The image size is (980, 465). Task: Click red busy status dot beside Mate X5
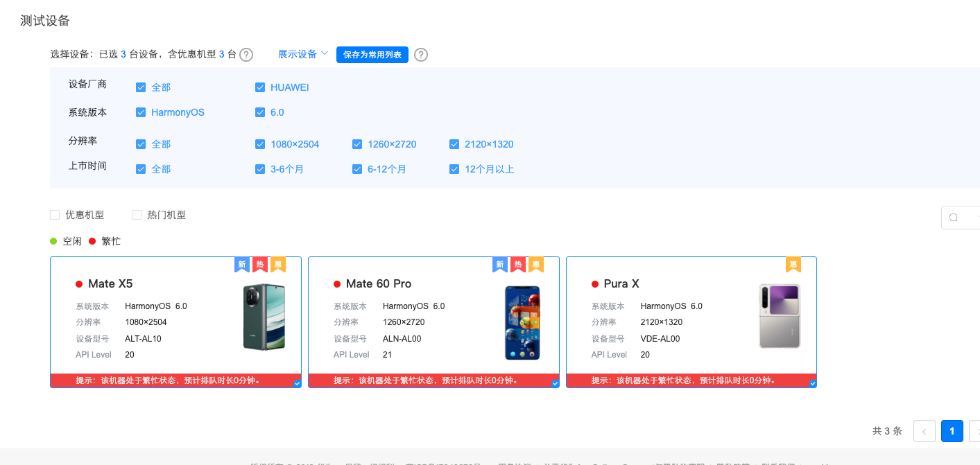coord(79,284)
